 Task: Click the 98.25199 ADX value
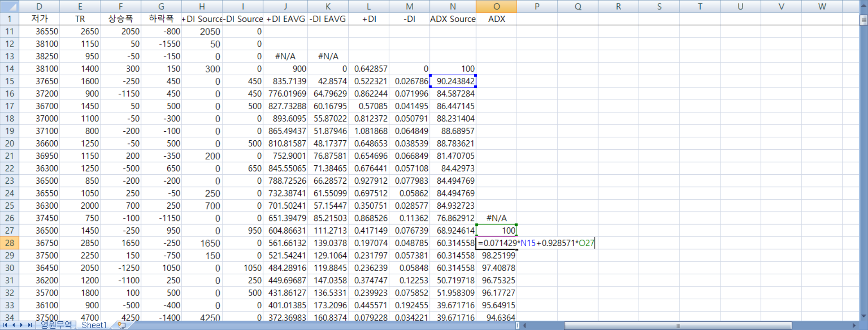tap(496, 256)
